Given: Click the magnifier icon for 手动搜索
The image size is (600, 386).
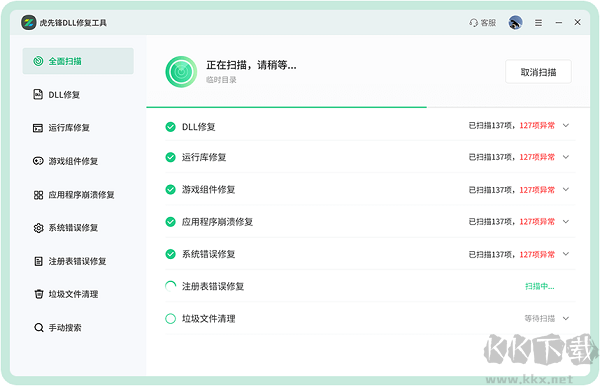Looking at the screenshot, I should [38, 328].
